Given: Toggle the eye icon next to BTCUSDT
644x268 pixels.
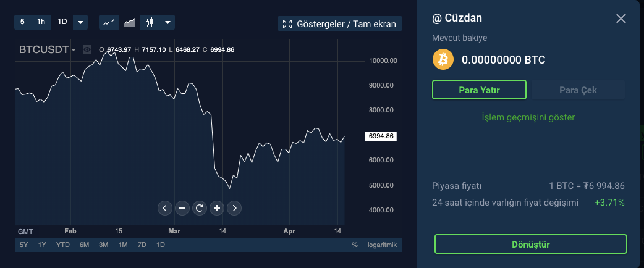Looking at the screenshot, I should [x=87, y=49].
